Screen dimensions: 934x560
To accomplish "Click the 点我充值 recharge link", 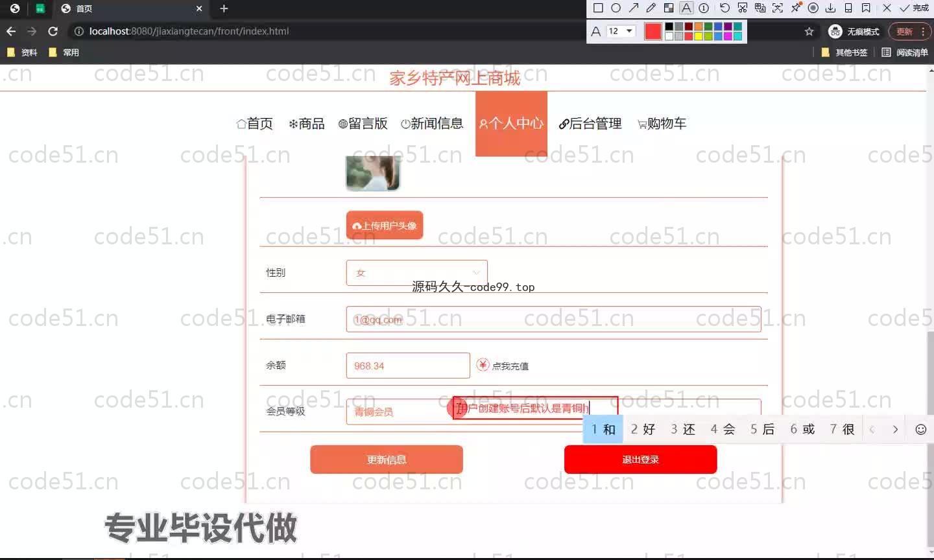I will click(503, 366).
